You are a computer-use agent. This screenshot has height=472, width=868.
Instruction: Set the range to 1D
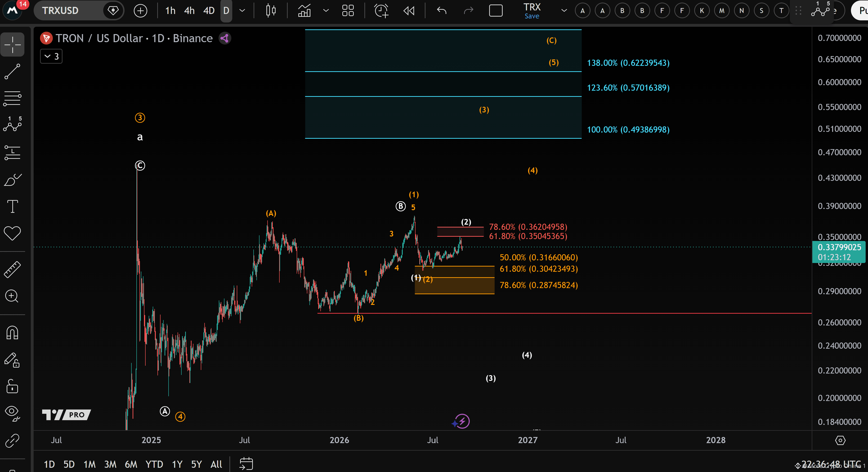pos(49,464)
